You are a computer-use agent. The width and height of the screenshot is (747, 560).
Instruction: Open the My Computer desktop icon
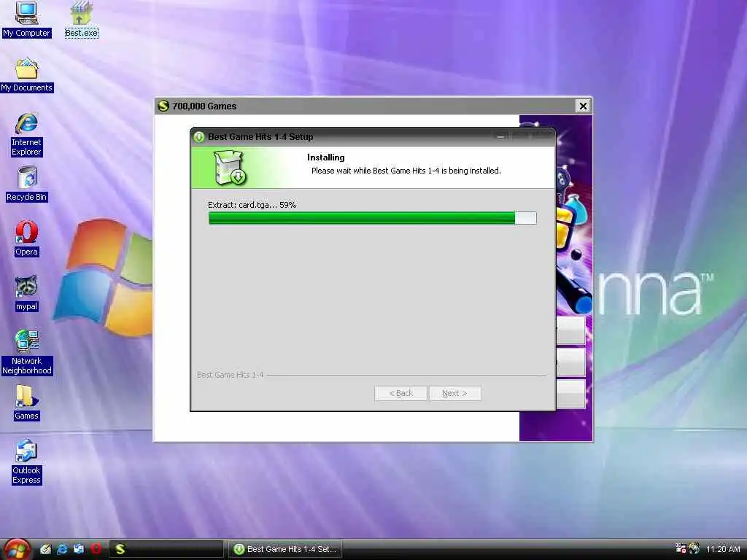click(x=26, y=19)
